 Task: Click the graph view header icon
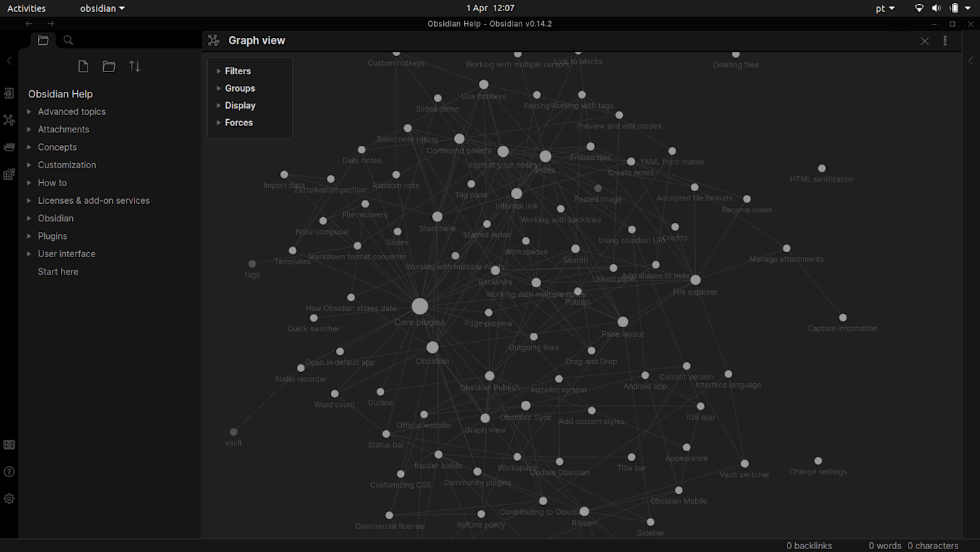[213, 41]
